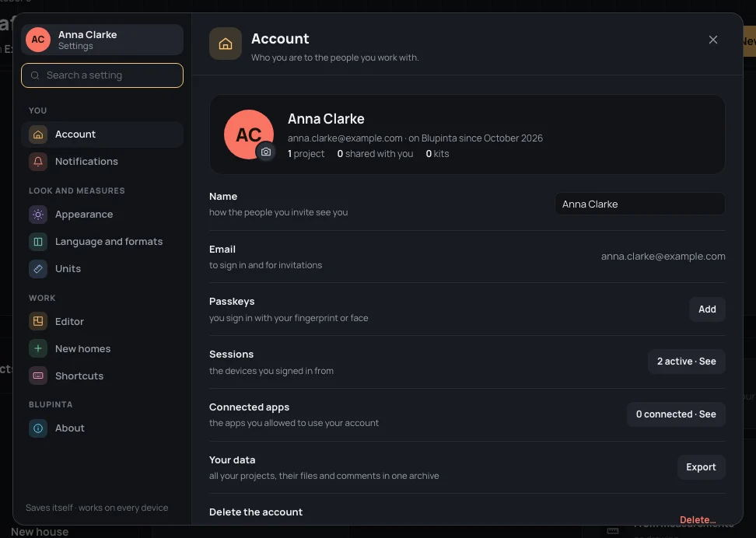The width and height of the screenshot is (756, 538).
Task: Click the '0 shared with you' stat
Action: pyautogui.click(x=375, y=154)
